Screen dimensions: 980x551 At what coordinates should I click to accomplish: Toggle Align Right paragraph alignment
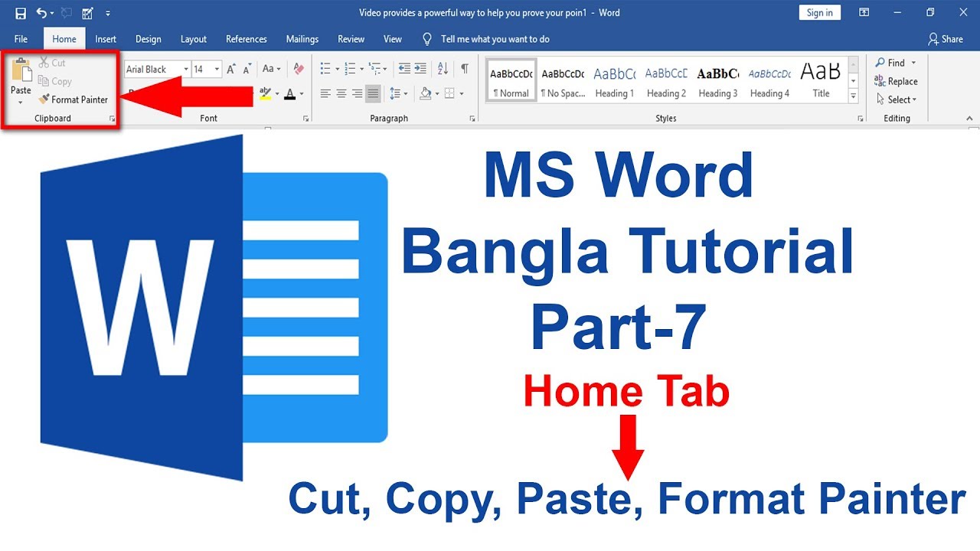357,93
